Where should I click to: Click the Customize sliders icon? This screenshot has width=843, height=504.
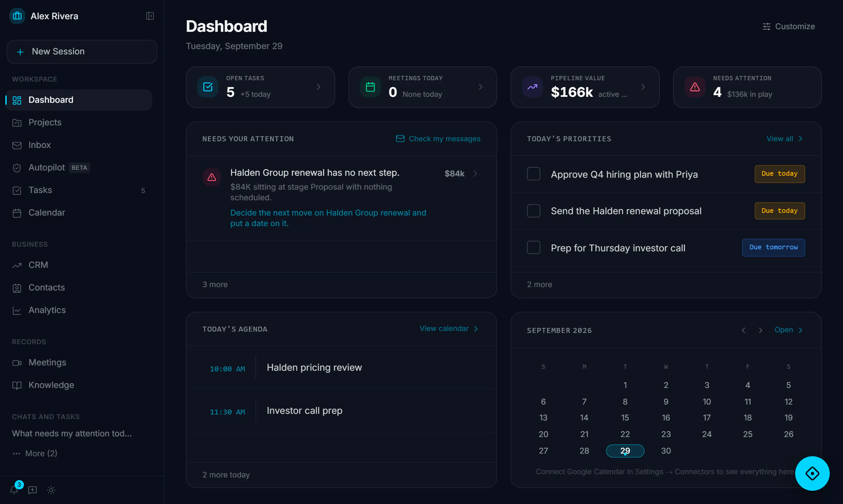tap(767, 27)
